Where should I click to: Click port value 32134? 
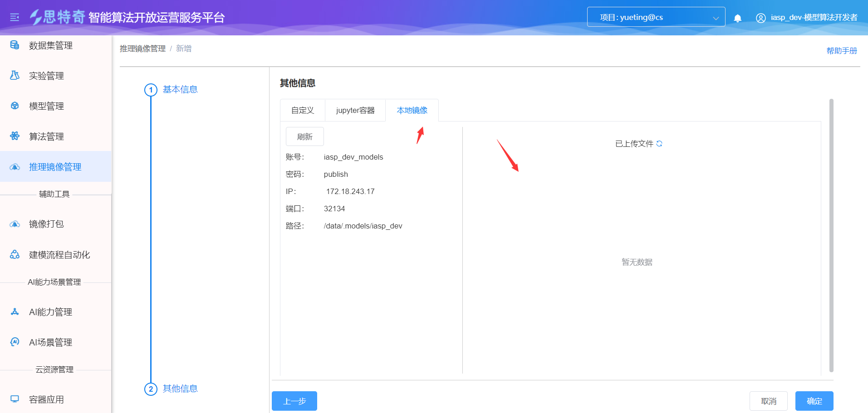[334, 209]
